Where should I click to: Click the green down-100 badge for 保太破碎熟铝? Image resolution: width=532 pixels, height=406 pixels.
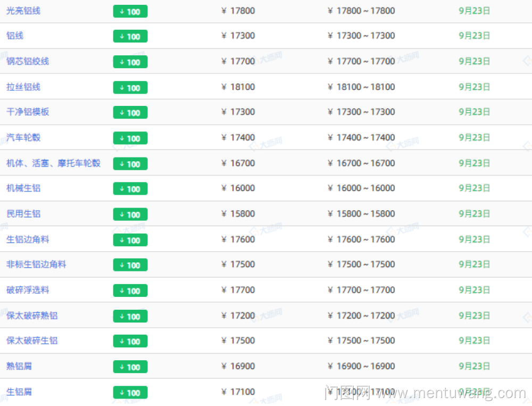[x=130, y=316]
